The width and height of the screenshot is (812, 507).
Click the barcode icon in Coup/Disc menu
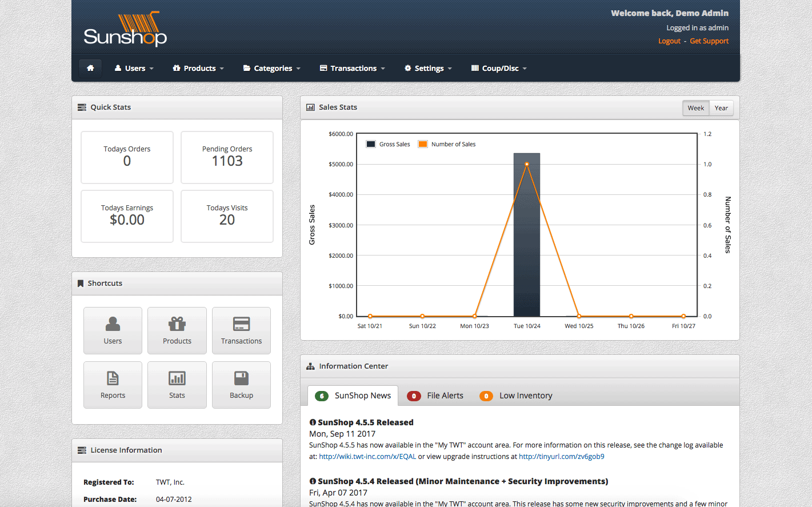(475, 68)
